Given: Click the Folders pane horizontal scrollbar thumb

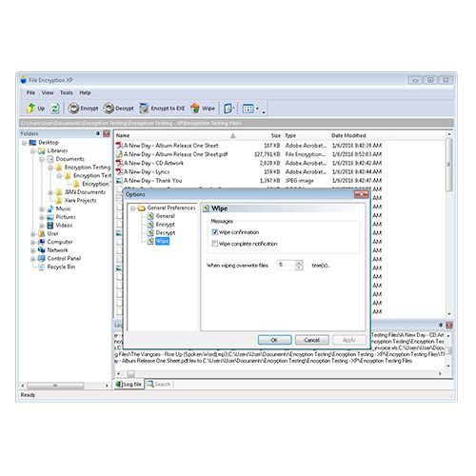Looking at the screenshot, I should pos(55,386).
